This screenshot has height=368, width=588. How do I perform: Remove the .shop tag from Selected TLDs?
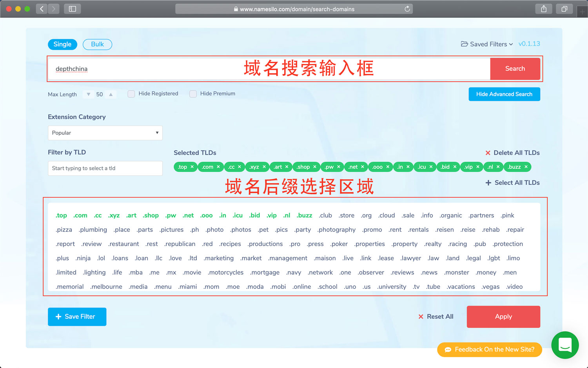tap(315, 167)
